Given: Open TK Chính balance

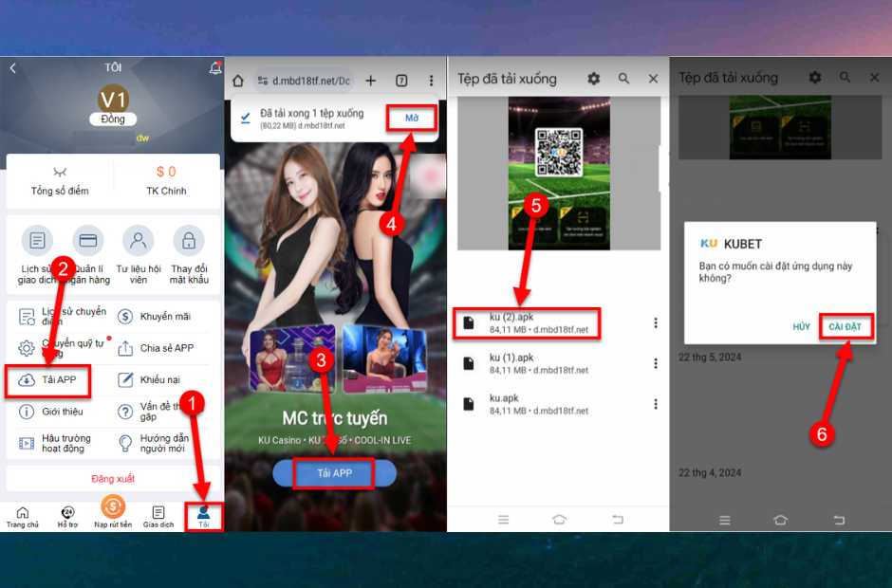Looking at the screenshot, I should click(x=166, y=180).
